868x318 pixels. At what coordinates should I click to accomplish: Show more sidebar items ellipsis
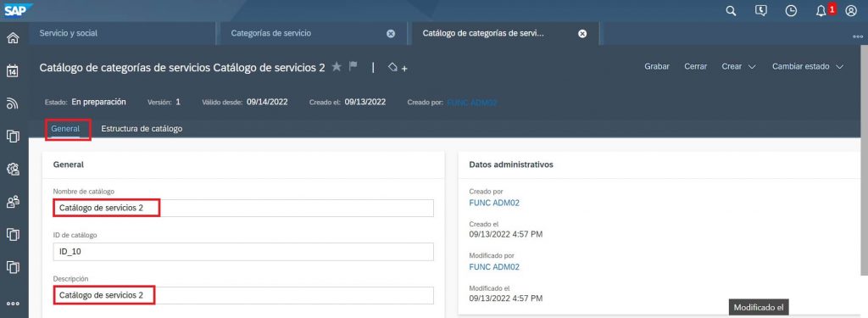[x=13, y=304]
